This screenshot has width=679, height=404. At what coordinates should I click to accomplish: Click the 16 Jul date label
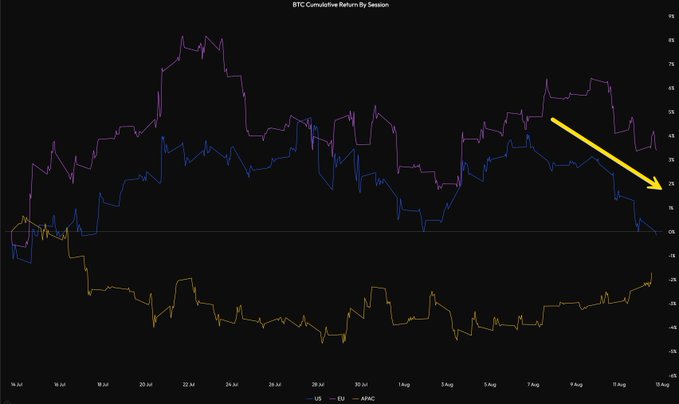(60, 384)
